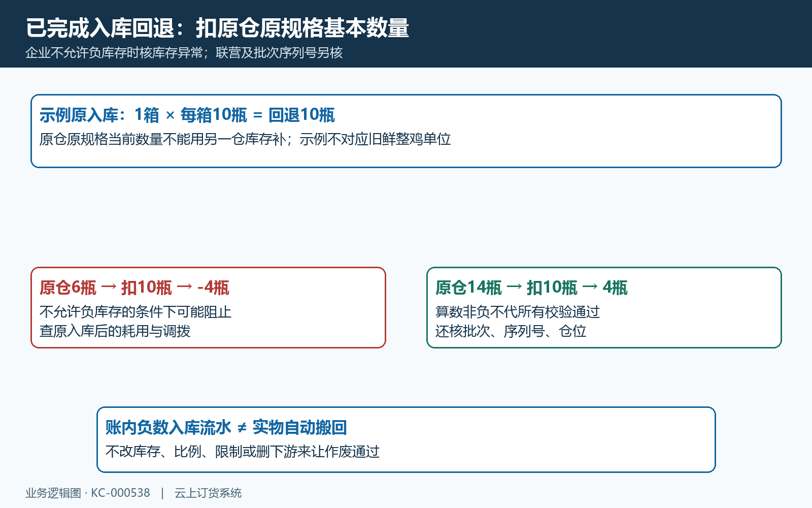The image size is (812, 508).
Task: Click subtitle 企业不允许负库存时核库存异常
Action: click(x=114, y=53)
